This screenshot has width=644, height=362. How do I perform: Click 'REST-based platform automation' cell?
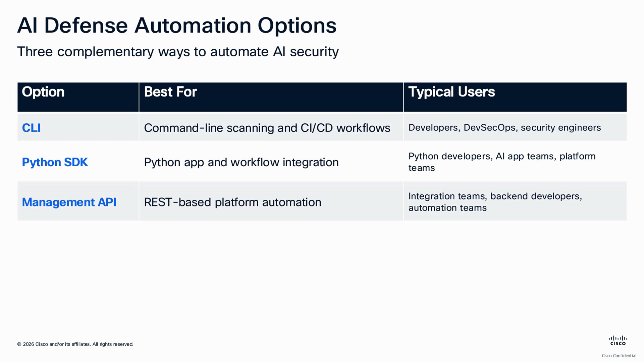[271, 201]
